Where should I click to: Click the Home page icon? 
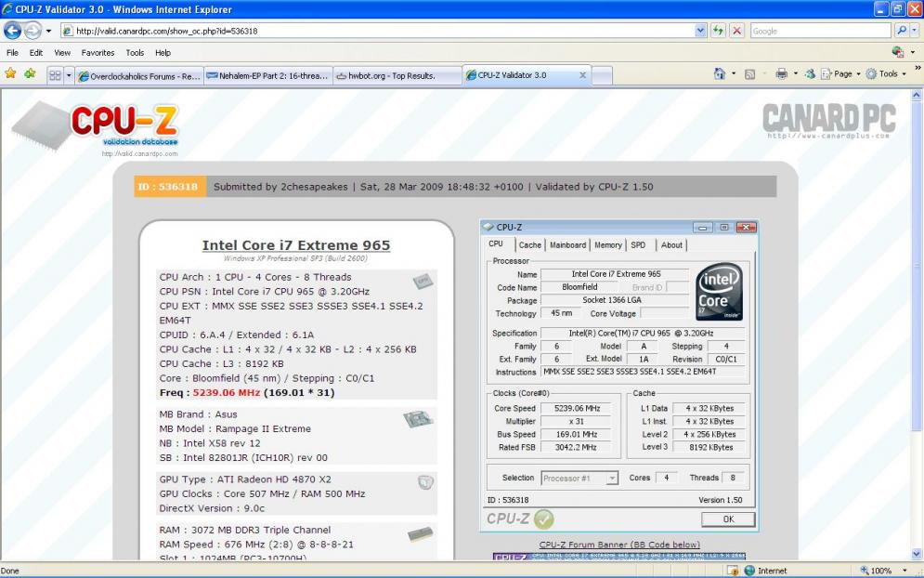tap(720, 74)
